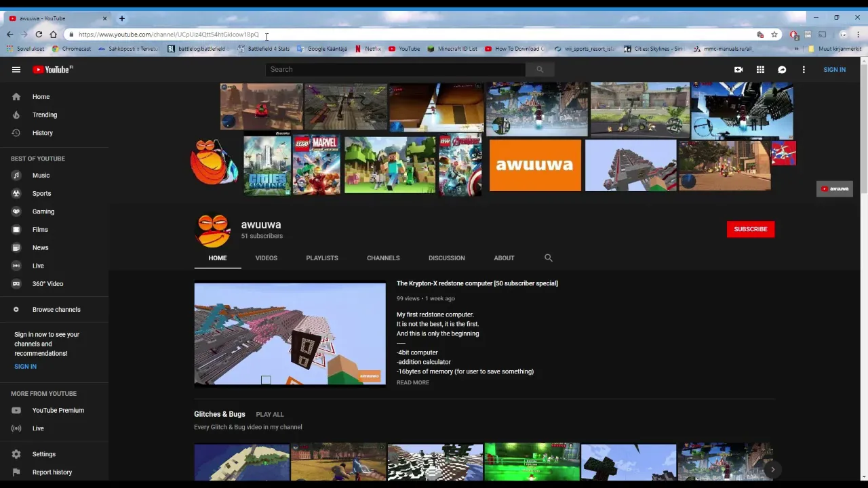This screenshot has width=868, height=488.
Task: Open the messages speech bubble icon
Action: [782, 69]
